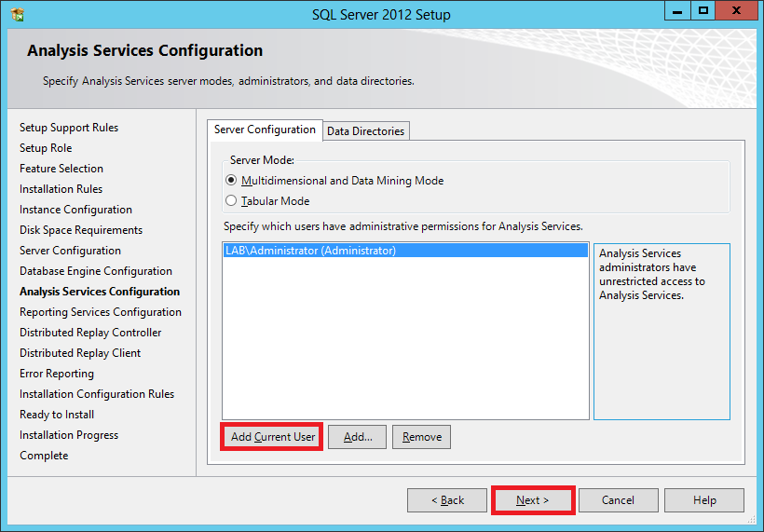Open Help for this setup page
This screenshot has height=532, width=764.
(x=704, y=500)
